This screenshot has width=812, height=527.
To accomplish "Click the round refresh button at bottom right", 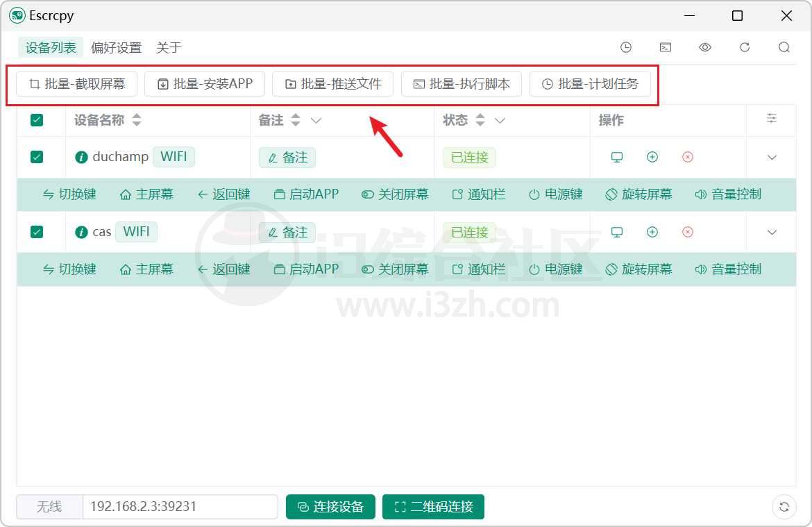I will tap(784, 507).
